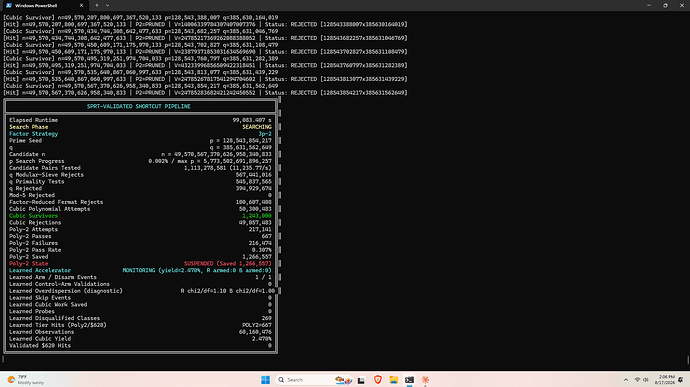The width and height of the screenshot is (690, 387).
Task: Click the Learned Overdispersion (diagnostic) row
Action: tap(142, 291)
